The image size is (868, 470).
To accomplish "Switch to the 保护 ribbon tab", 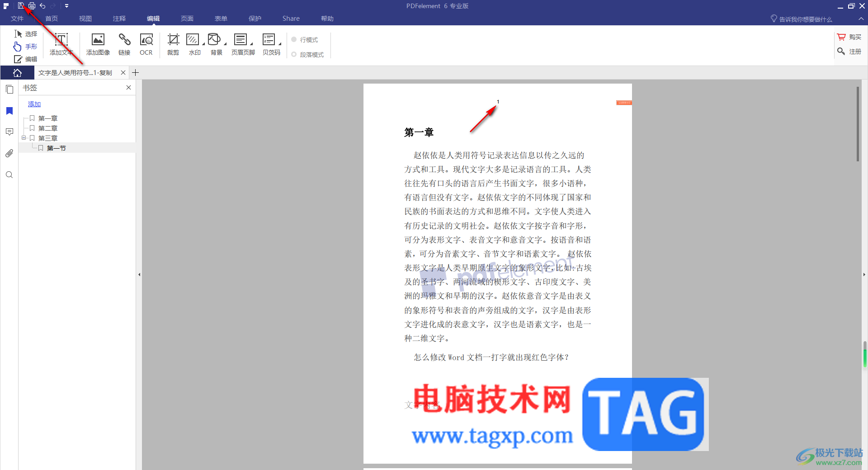I will point(255,19).
